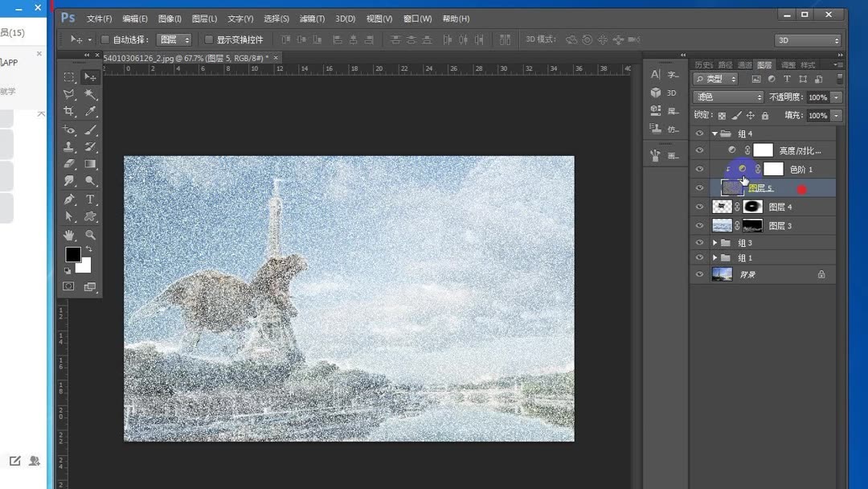Screen dimensions: 868x489
Task: Click the foreground black color swatch
Action: point(72,254)
